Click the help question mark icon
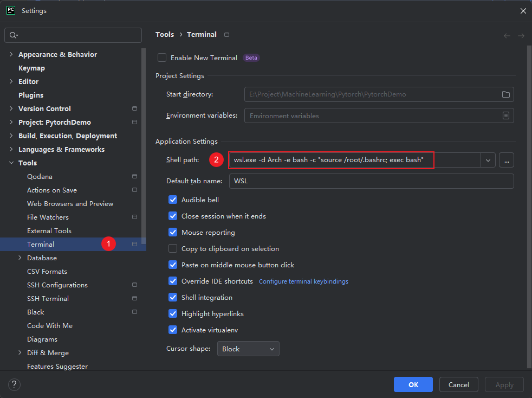The width and height of the screenshot is (532, 398). [14, 385]
